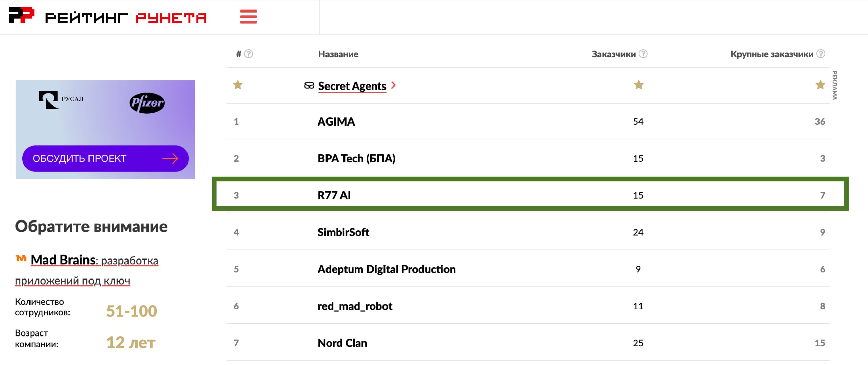The width and height of the screenshot is (868, 365).
Task: Click the ОБСУДИТЬ ПРОЕКТ button
Action: [x=105, y=158]
